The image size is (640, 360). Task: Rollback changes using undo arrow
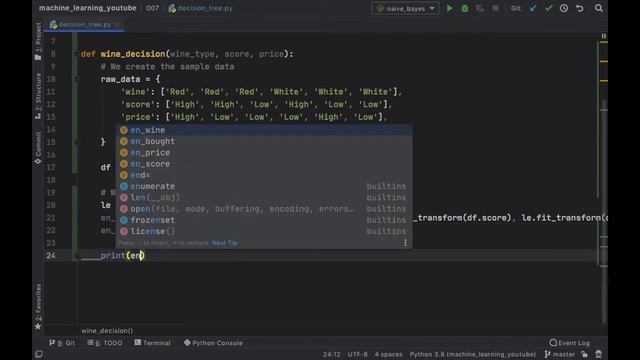click(x=580, y=8)
